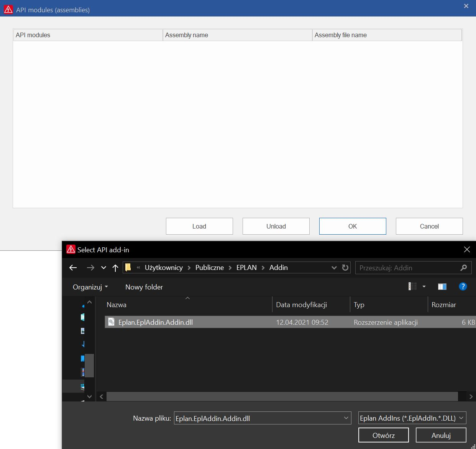Click the horizontal scrollbar left arrow
Screen dimensions: 476x449
101,396
